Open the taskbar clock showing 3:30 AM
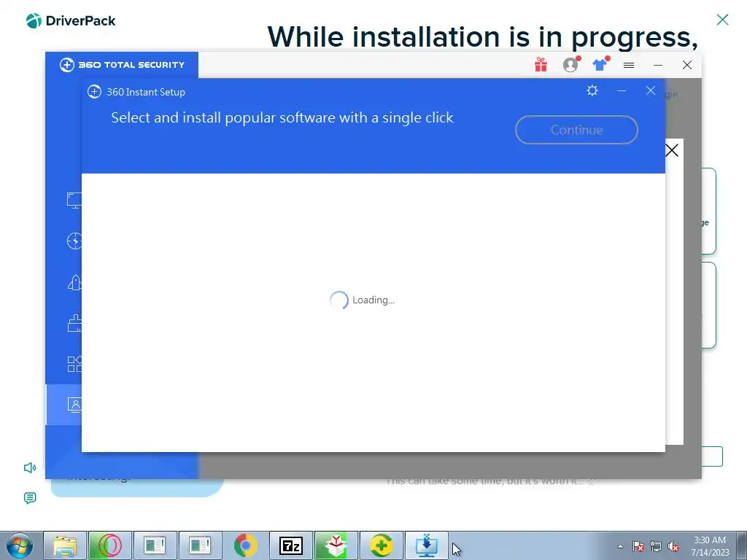The image size is (747, 560). (710, 546)
